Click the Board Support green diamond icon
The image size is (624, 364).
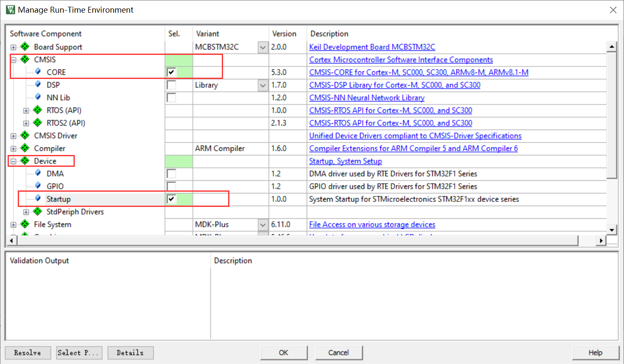pos(25,46)
